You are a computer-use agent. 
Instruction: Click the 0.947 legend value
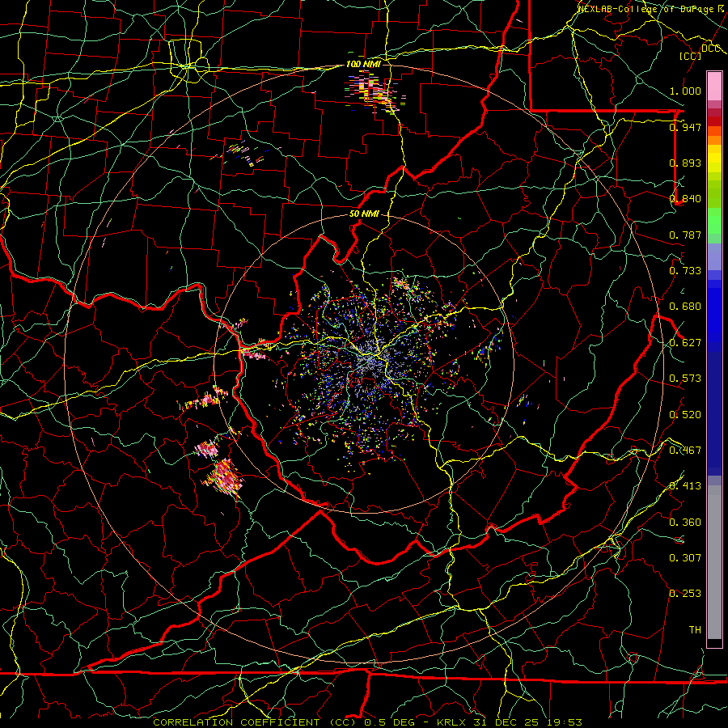pos(685,127)
